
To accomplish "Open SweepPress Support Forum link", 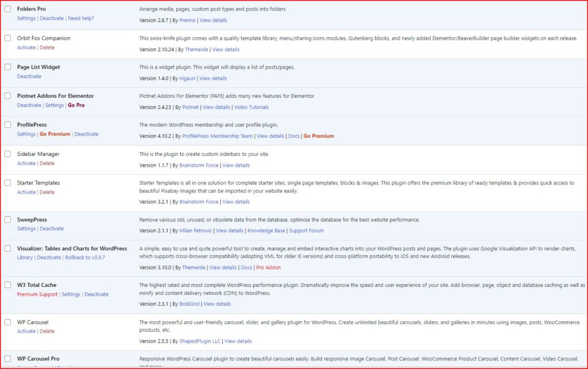I will (x=307, y=230).
